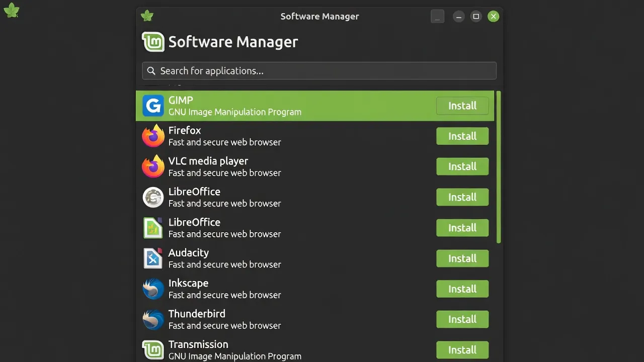
Task: Select the Thunderbird title text
Action: pos(197,314)
